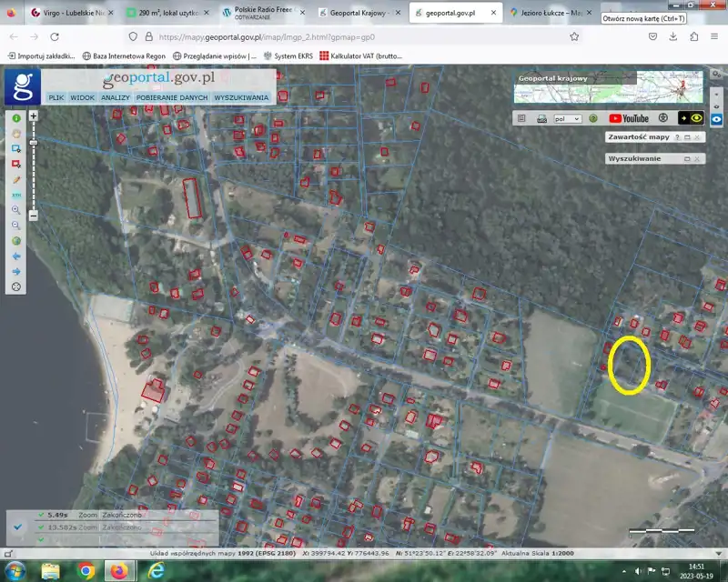This screenshot has height=582, width=728.
Task: Expand the Zawartość mapy panel
Action: pyautogui.click(x=688, y=137)
